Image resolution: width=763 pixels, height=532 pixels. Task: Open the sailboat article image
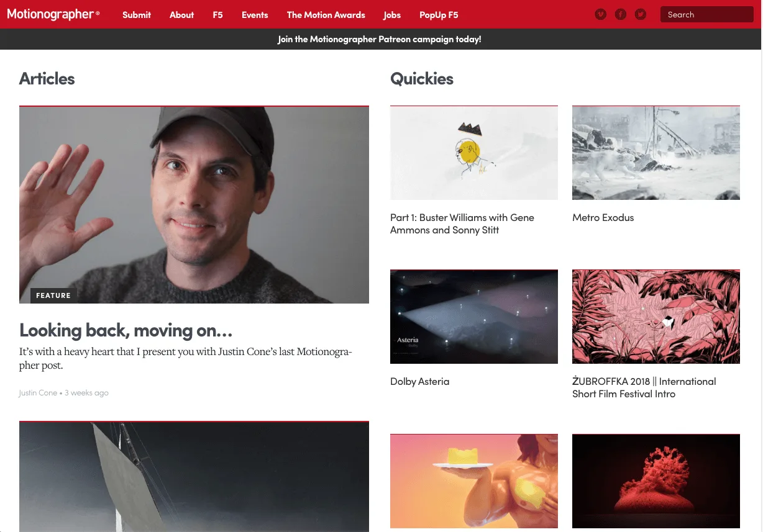click(x=194, y=477)
